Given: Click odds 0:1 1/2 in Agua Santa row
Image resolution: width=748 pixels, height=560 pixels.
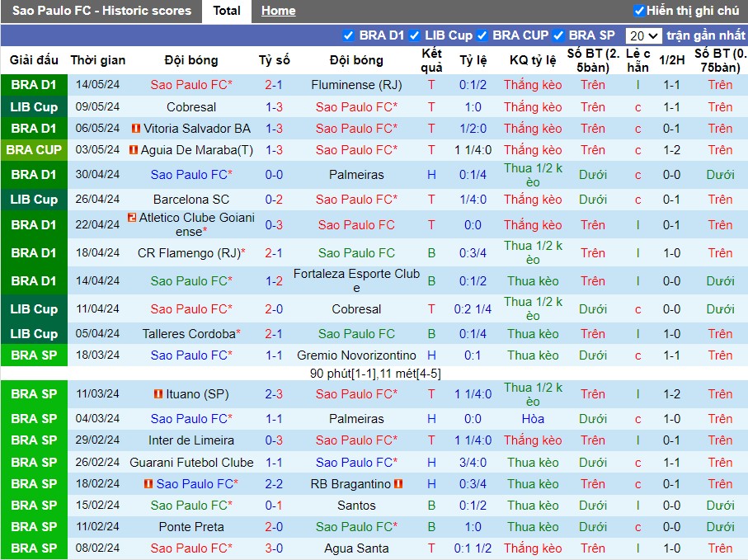Looking at the screenshot, I should pos(473,548).
